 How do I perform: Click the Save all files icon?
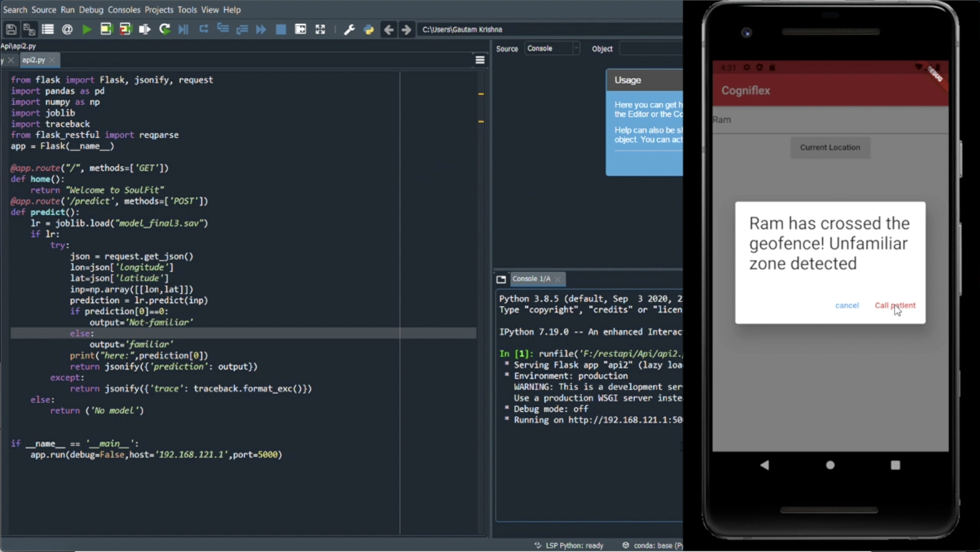click(29, 29)
